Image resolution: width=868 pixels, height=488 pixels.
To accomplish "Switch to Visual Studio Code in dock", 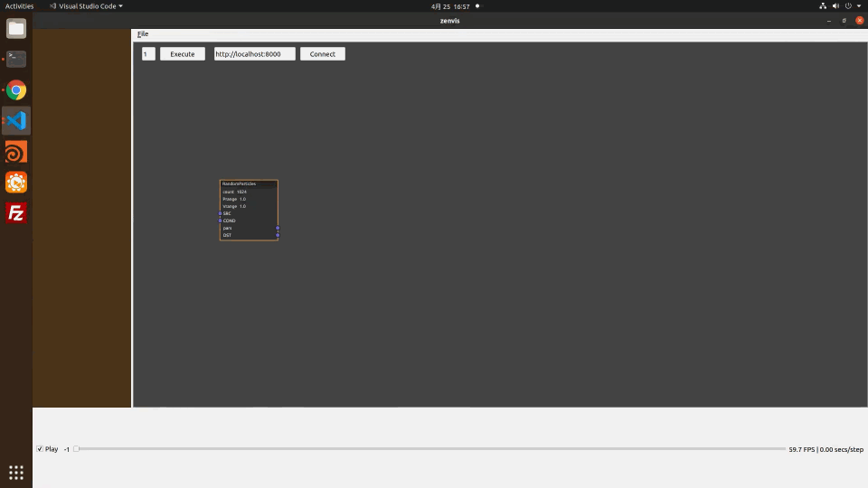I will pos(16,120).
